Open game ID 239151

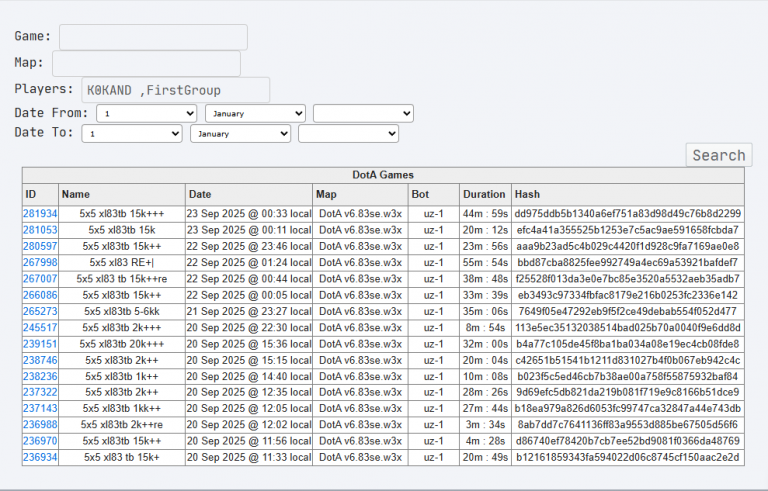(40, 344)
